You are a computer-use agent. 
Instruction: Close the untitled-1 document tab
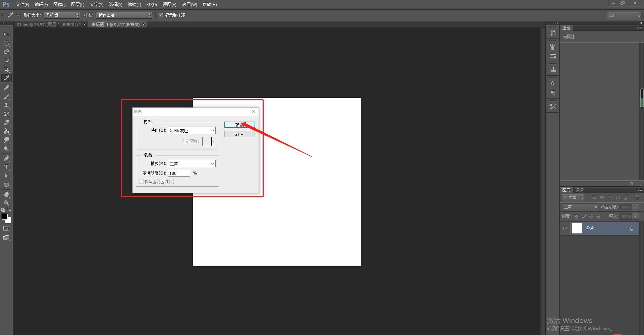(x=144, y=24)
